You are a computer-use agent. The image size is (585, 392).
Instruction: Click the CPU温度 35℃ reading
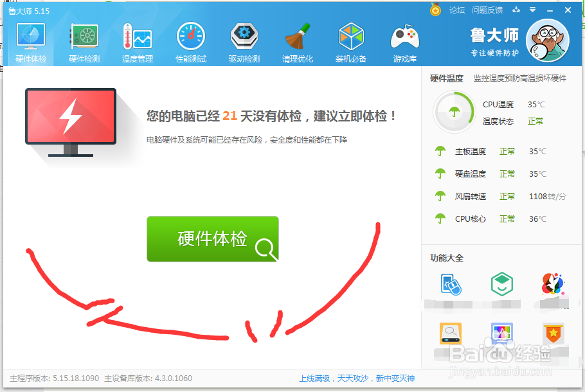[x=514, y=105]
